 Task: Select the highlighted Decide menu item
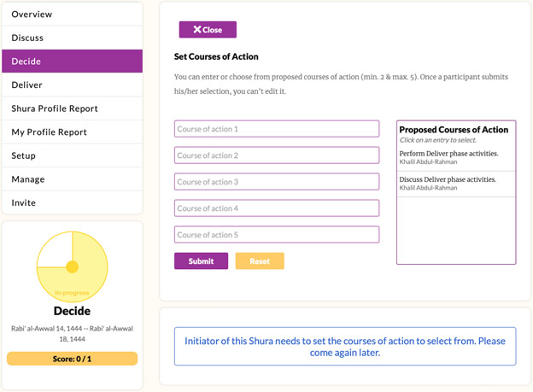[72, 61]
